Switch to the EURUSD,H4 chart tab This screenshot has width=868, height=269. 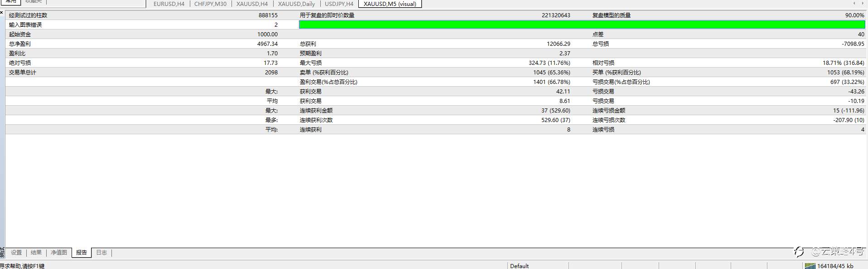(x=169, y=4)
